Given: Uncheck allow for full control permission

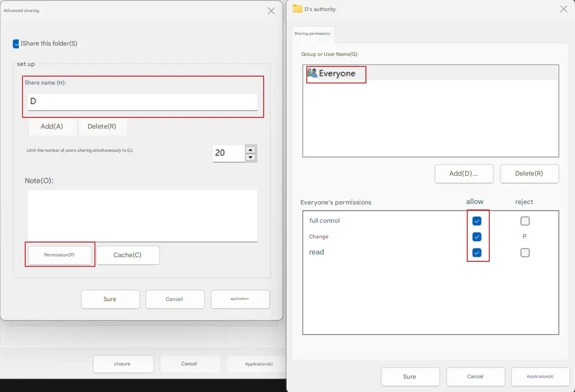Looking at the screenshot, I should point(477,221).
